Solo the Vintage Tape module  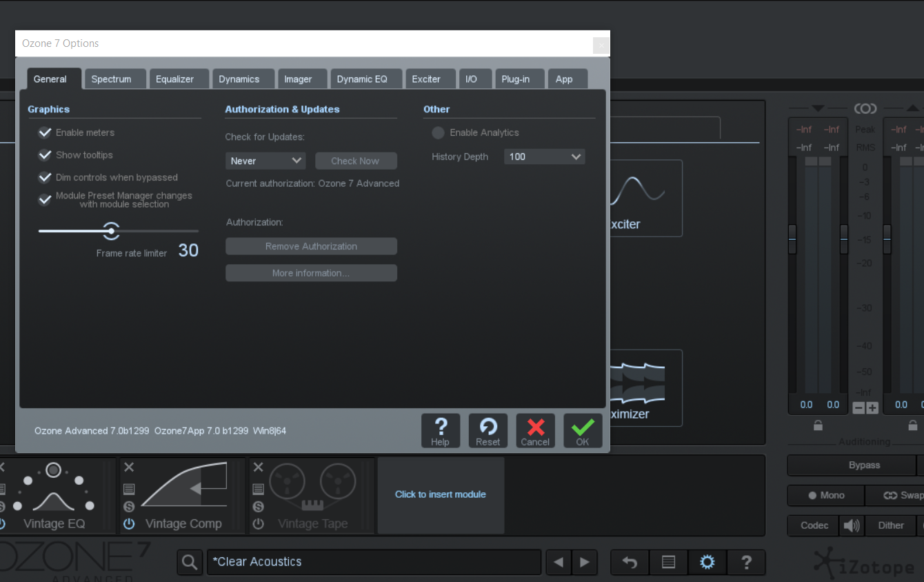258,506
